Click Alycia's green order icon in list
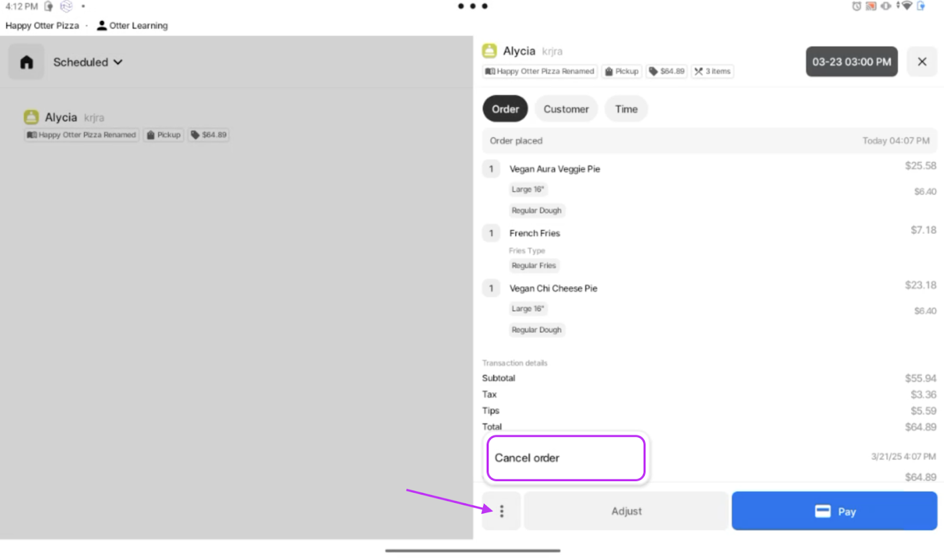The width and height of the screenshot is (944, 560). [x=31, y=117]
